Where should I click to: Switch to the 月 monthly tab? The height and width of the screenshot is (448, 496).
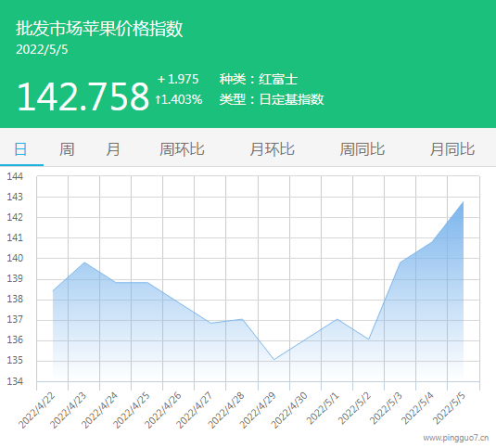(x=113, y=149)
